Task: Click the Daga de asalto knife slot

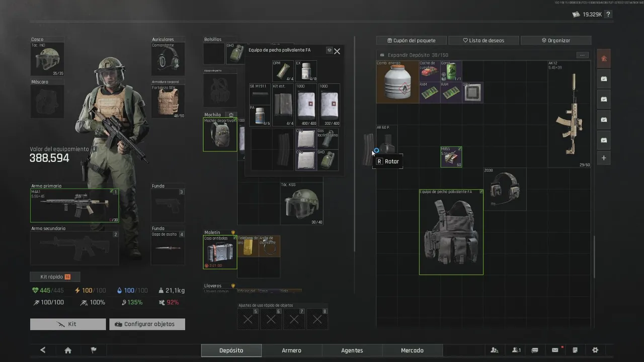Action: click(x=168, y=248)
